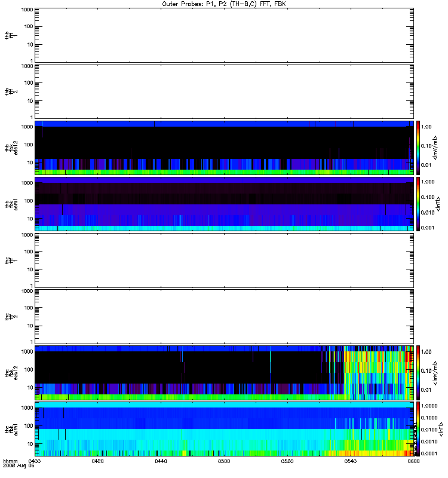
Task: Click inside the thc fbk scm1 spectrogram
Action: (x=224, y=428)
